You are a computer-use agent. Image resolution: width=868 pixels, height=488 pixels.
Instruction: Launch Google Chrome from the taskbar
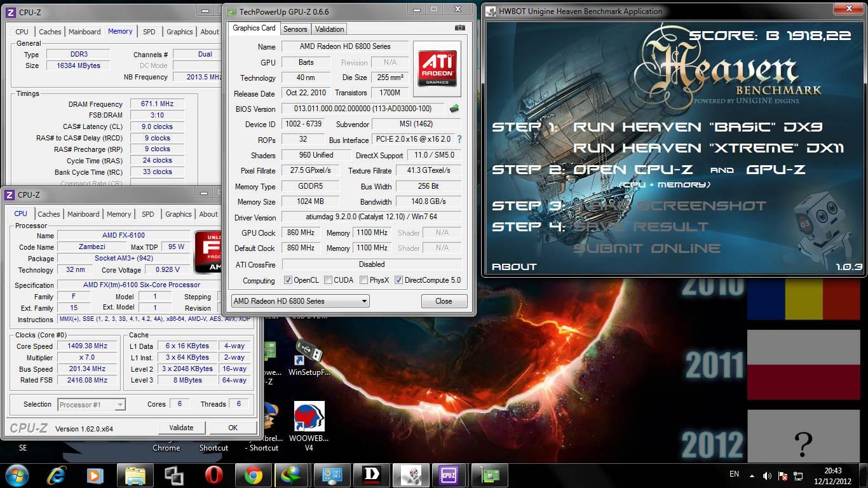[x=254, y=475]
